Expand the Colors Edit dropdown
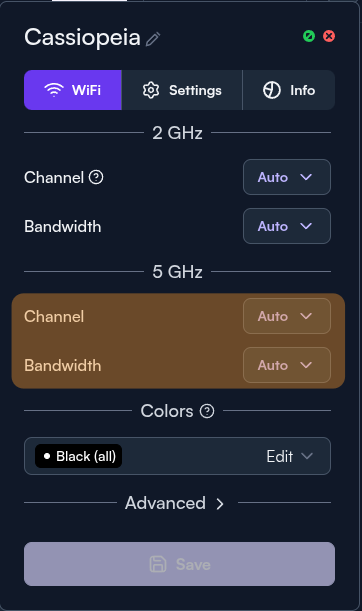Image resolution: width=362 pixels, height=611 pixels. point(290,456)
